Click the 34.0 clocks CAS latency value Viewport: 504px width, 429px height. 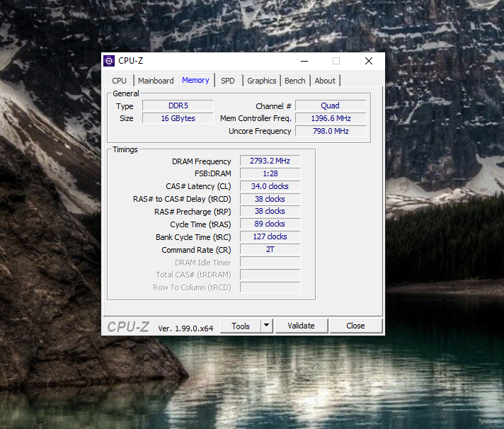(270, 186)
